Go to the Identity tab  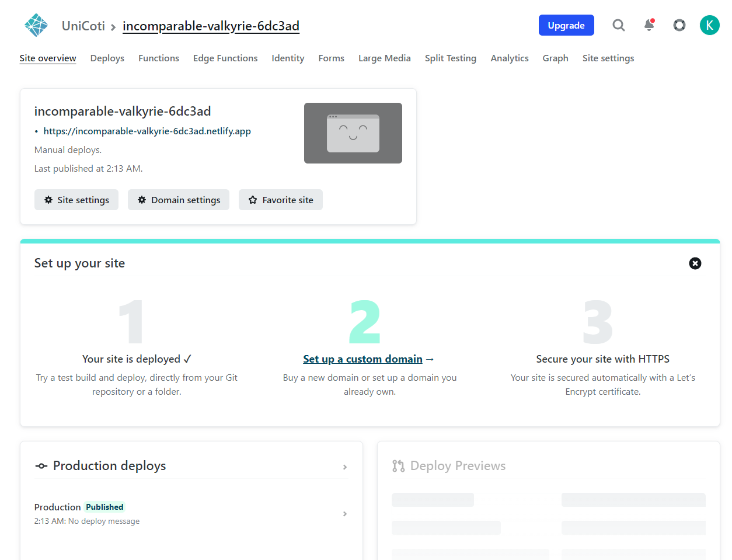(x=288, y=58)
